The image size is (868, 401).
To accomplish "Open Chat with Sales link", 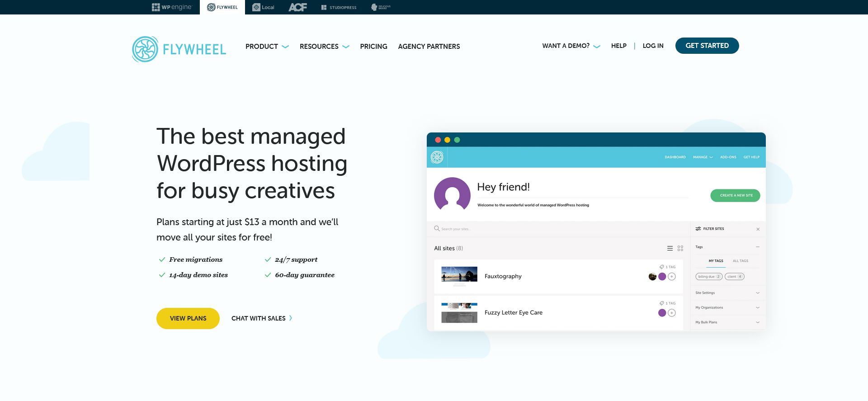I will pyautogui.click(x=262, y=318).
